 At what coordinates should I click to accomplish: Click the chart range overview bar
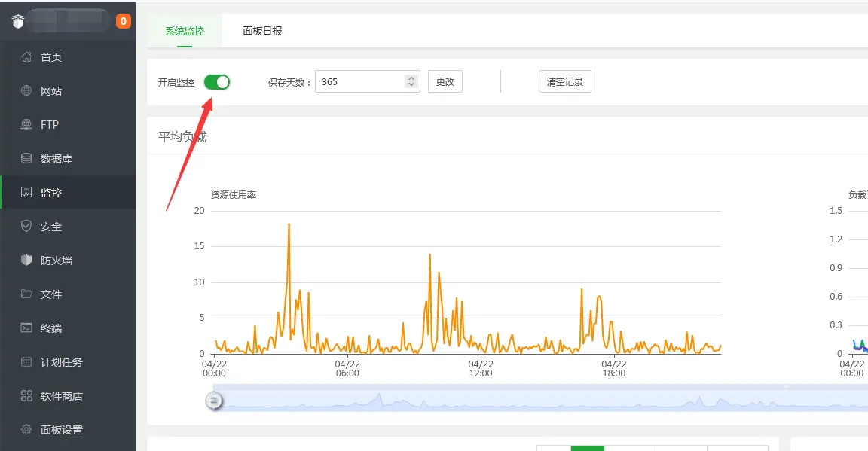(540, 398)
